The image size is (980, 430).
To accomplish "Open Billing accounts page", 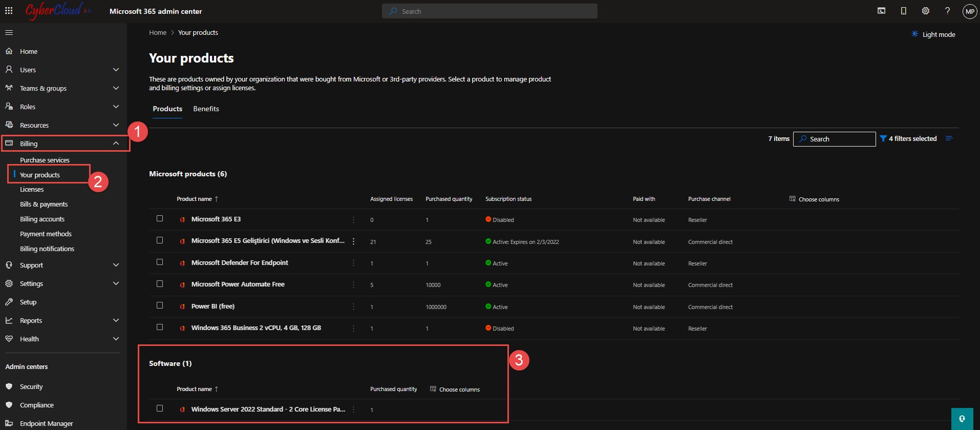I will (42, 219).
